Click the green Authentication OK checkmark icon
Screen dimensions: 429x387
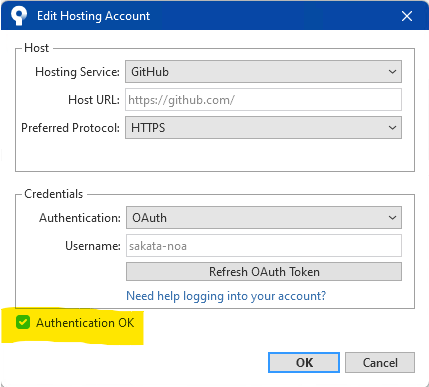pos(23,323)
